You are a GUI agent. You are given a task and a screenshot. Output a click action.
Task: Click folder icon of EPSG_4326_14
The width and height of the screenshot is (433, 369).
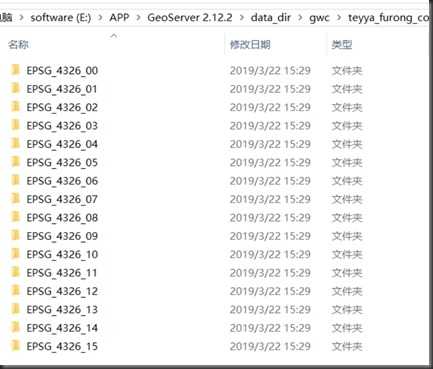15,327
